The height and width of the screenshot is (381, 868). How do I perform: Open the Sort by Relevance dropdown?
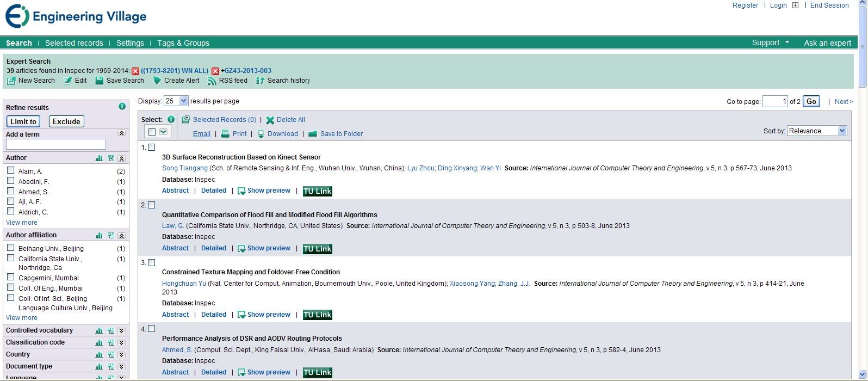[x=817, y=131]
